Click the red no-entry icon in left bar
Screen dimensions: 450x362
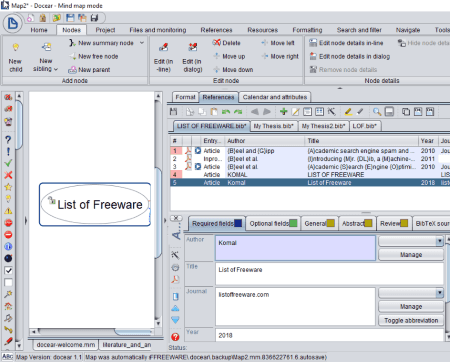click(x=8, y=235)
